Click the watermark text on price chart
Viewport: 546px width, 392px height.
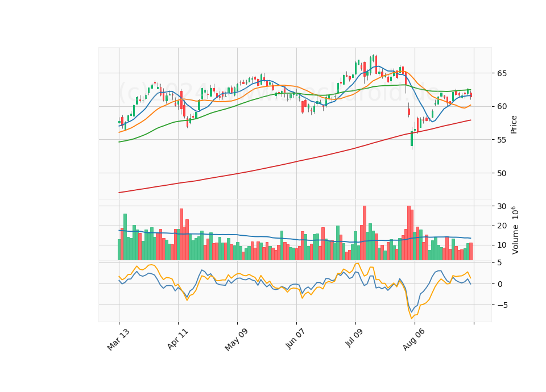click(279, 92)
